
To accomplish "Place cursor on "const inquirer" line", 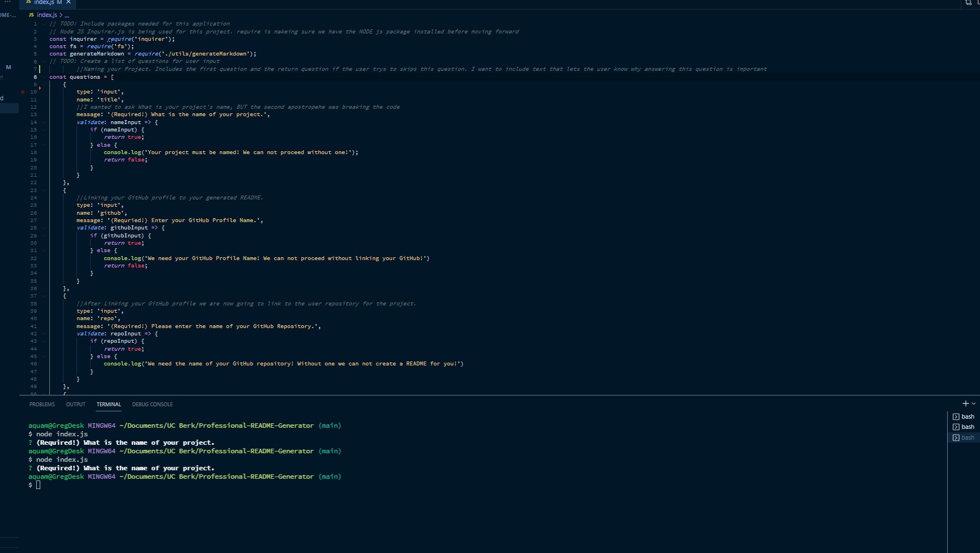I will [x=112, y=39].
